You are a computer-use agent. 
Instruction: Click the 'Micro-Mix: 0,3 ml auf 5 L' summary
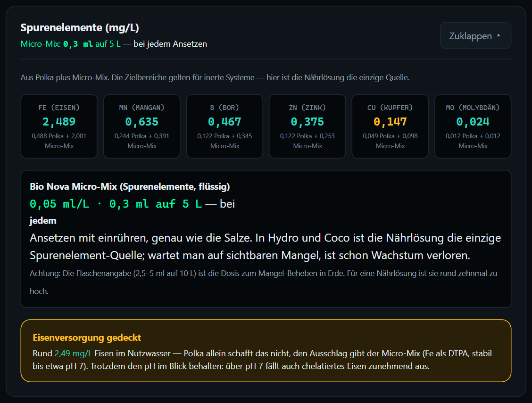[71, 44]
